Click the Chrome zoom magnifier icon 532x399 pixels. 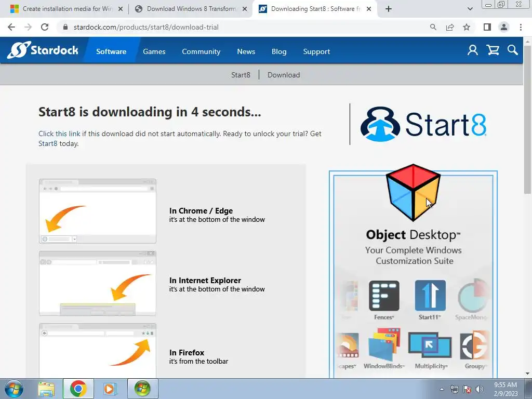[433, 27]
